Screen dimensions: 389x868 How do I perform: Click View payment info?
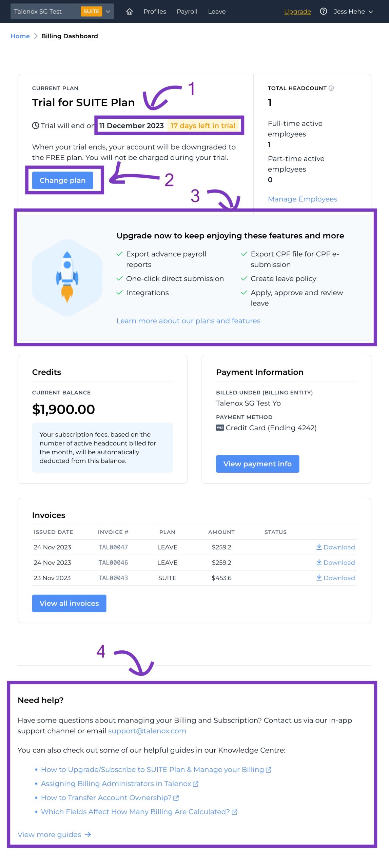click(x=257, y=464)
